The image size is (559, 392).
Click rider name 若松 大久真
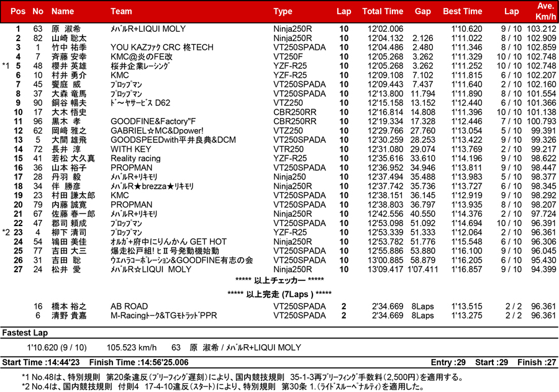pos(73,158)
